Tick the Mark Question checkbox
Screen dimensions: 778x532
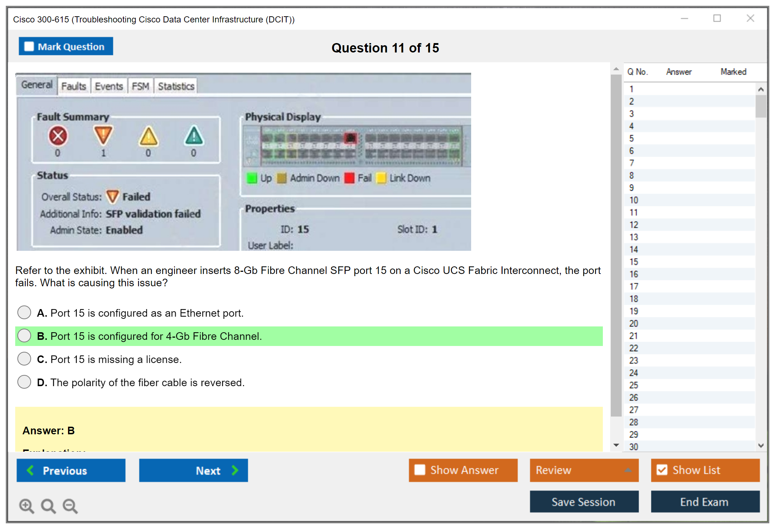(29, 47)
